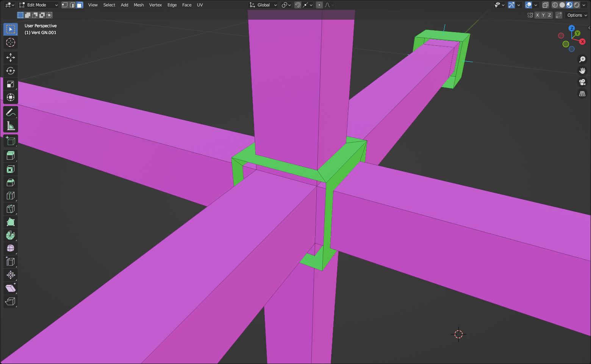Select the Select Box tool

pos(11,29)
